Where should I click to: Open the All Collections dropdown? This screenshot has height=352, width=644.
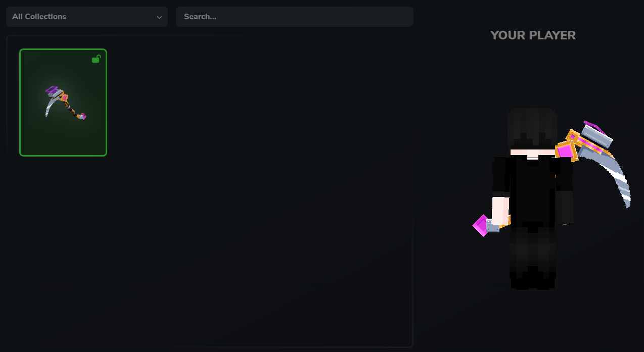tap(86, 17)
